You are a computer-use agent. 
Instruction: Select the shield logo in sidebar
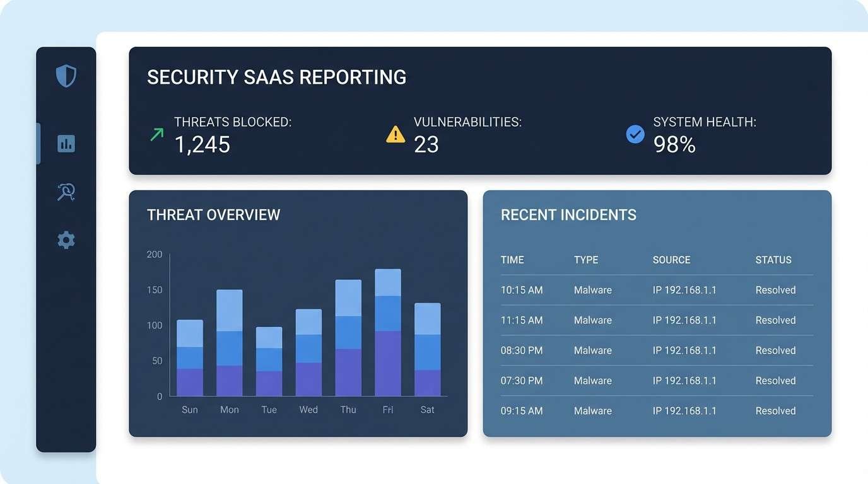tap(66, 75)
